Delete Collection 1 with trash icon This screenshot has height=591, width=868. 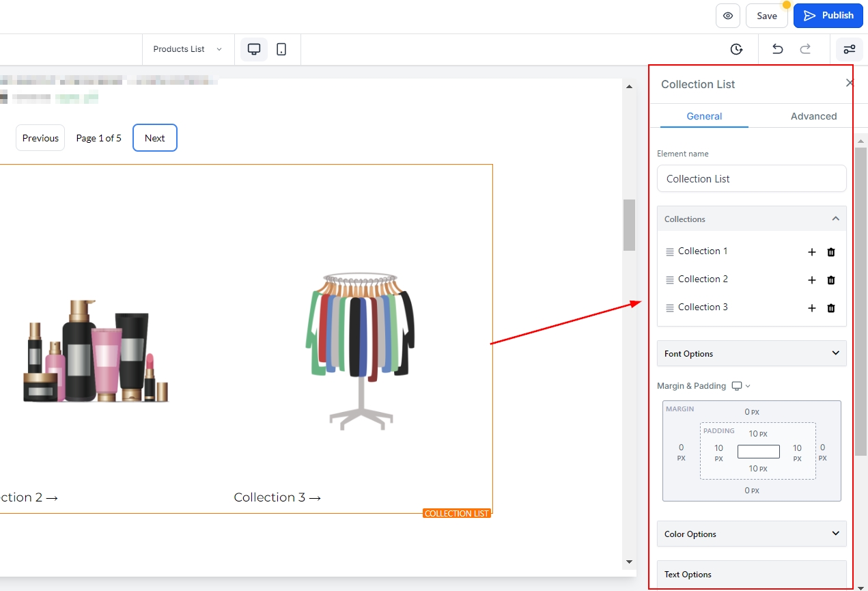(831, 252)
